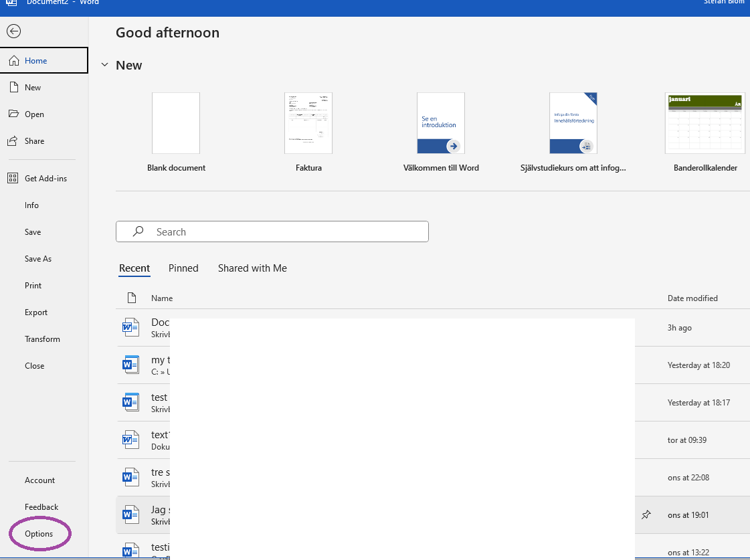Click the Word icon beside 'my t' document
The height and width of the screenshot is (560, 750).
130,365
